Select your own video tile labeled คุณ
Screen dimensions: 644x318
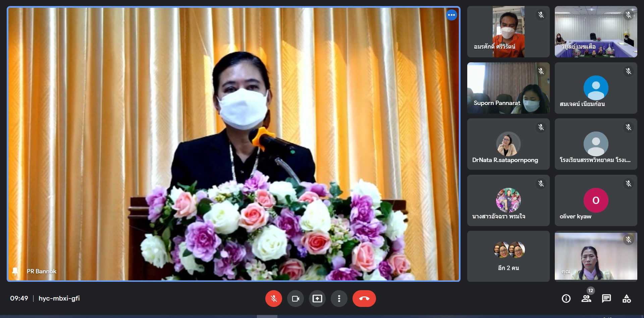(x=596, y=256)
